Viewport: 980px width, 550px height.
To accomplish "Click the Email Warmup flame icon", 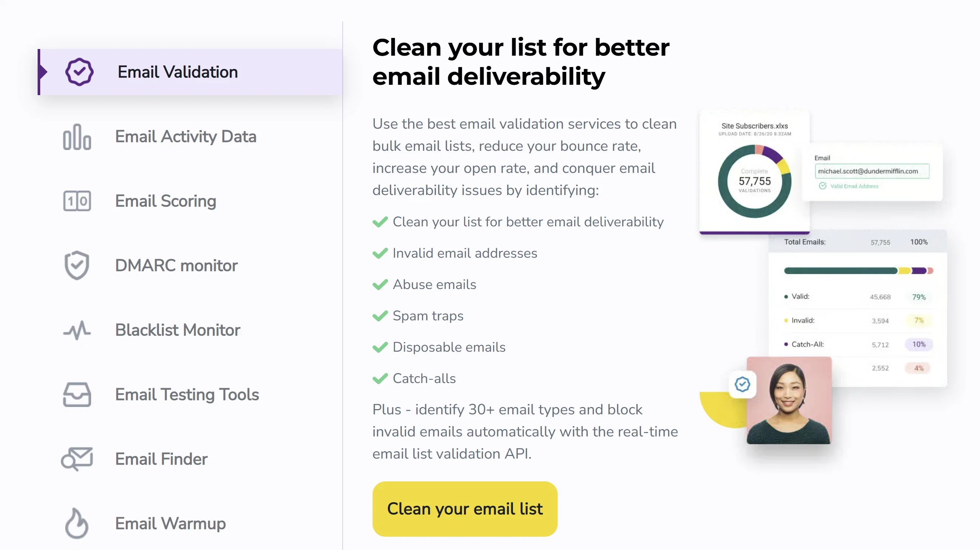I will pyautogui.click(x=77, y=523).
